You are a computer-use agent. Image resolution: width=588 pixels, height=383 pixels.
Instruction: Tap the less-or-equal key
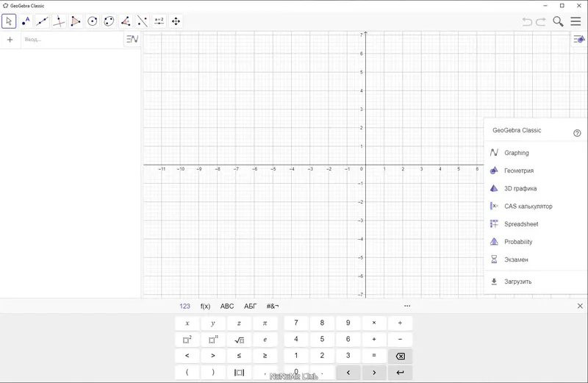pyautogui.click(x=239, y=356)
